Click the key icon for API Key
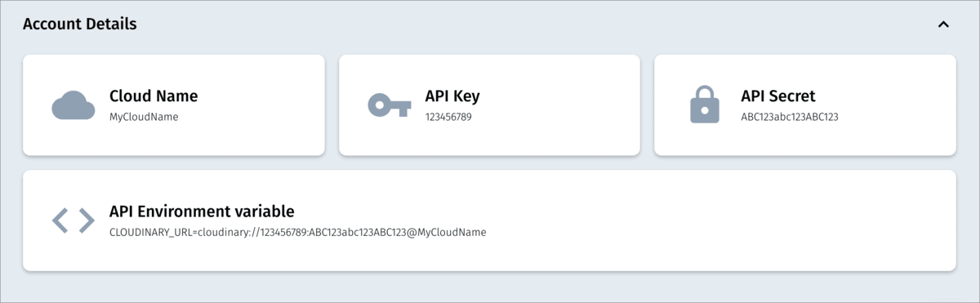 [x=389, y=105]
